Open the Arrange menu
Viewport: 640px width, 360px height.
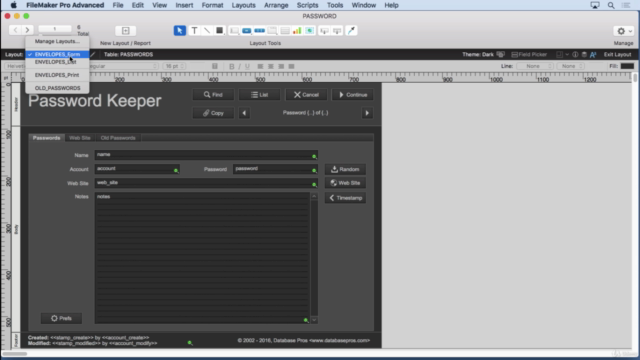pyautogui.click(x=276, y=5)
